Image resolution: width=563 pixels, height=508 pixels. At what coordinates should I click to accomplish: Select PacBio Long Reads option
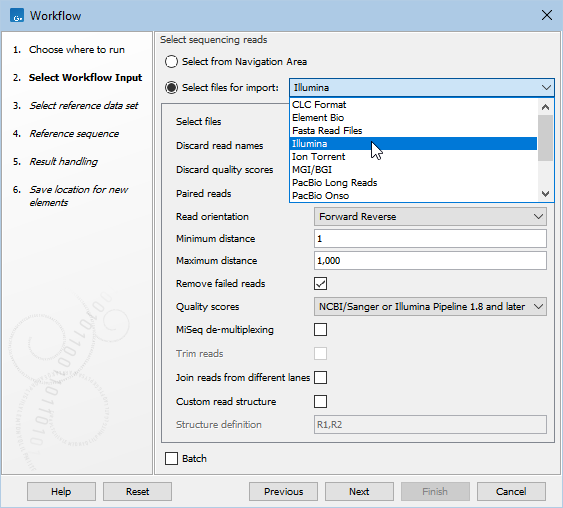click(413, 182)
